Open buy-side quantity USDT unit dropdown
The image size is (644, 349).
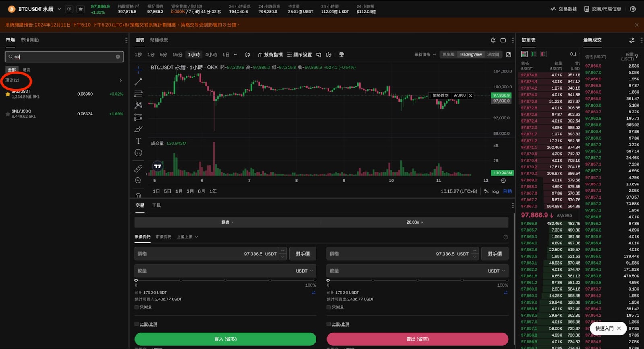point(304,271)
